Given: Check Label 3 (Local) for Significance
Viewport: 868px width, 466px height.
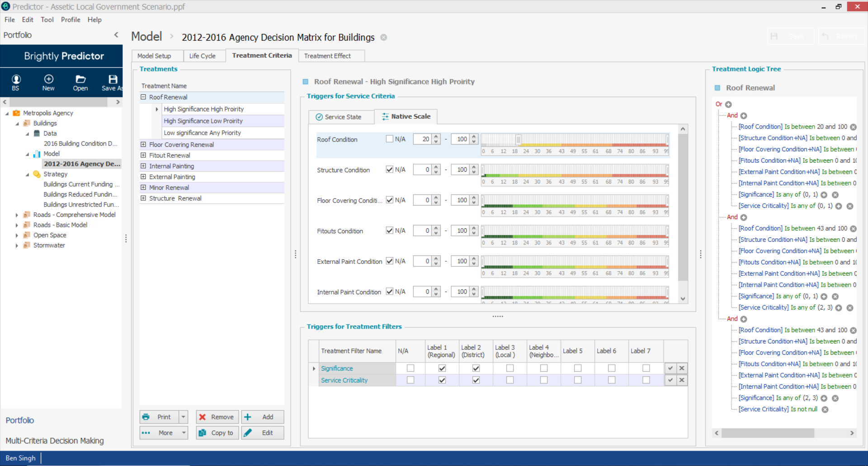Looking at the screenshot, I should pyautogui.click(x=510, y=368).
